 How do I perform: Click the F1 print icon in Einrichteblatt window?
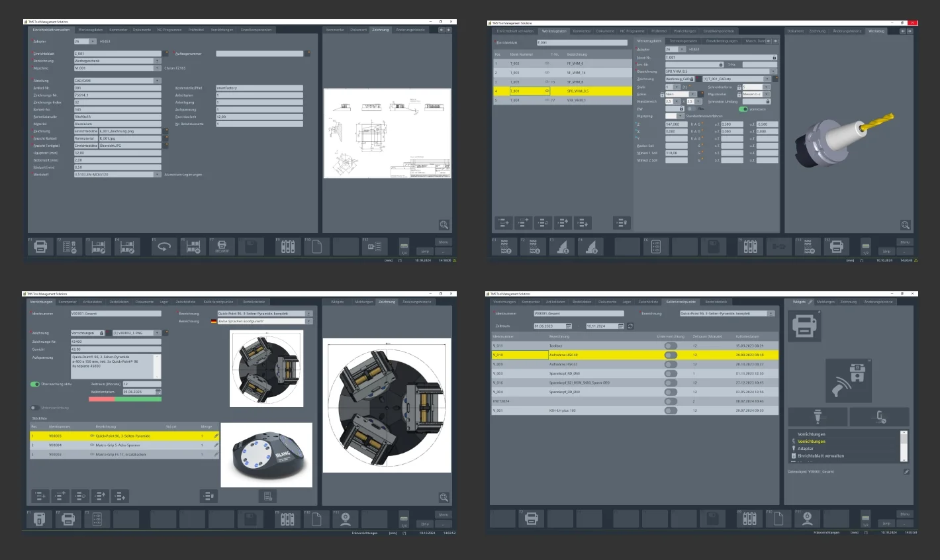coord(40,247)
